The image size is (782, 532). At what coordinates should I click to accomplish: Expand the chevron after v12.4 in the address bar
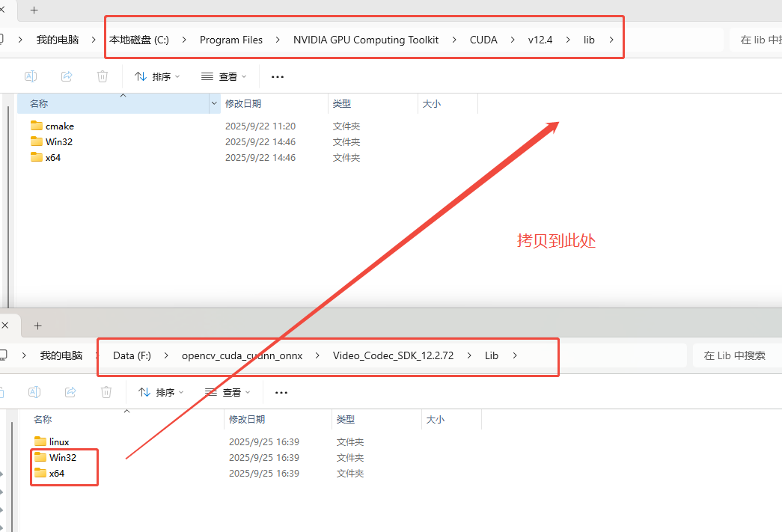(x=568, y=40)
